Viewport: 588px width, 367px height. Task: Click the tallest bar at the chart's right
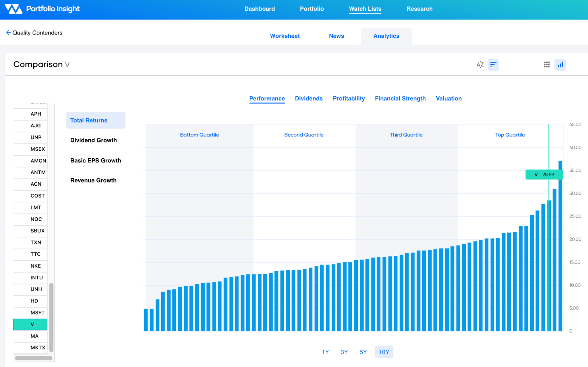click(x=560, y=246)
